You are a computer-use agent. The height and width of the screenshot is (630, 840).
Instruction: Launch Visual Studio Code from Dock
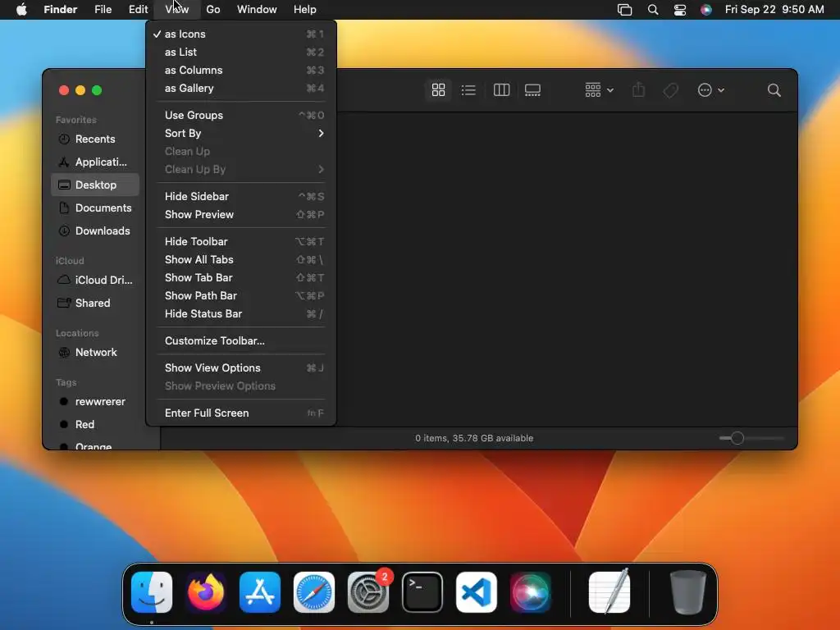[477, 592]
